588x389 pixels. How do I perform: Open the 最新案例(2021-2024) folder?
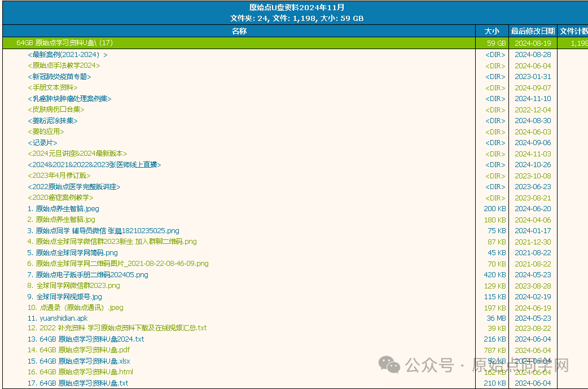click(x=67, y=55)
